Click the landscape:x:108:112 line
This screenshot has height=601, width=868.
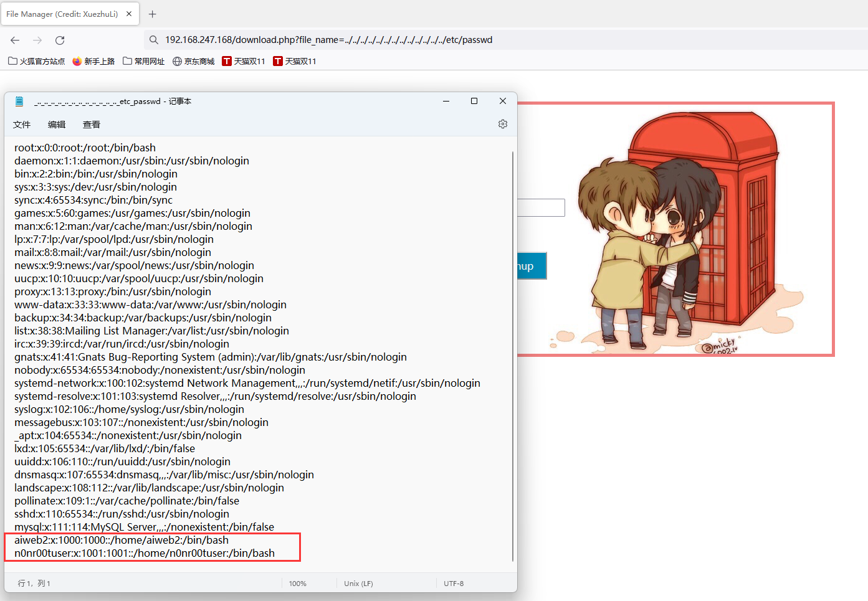click(x=149, y=488)
